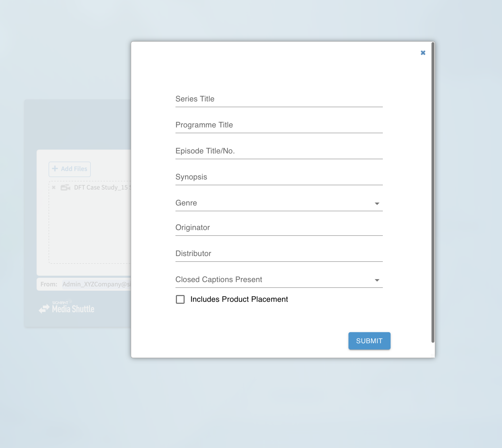Close the metadata form dialog

[x=423, y=53]
